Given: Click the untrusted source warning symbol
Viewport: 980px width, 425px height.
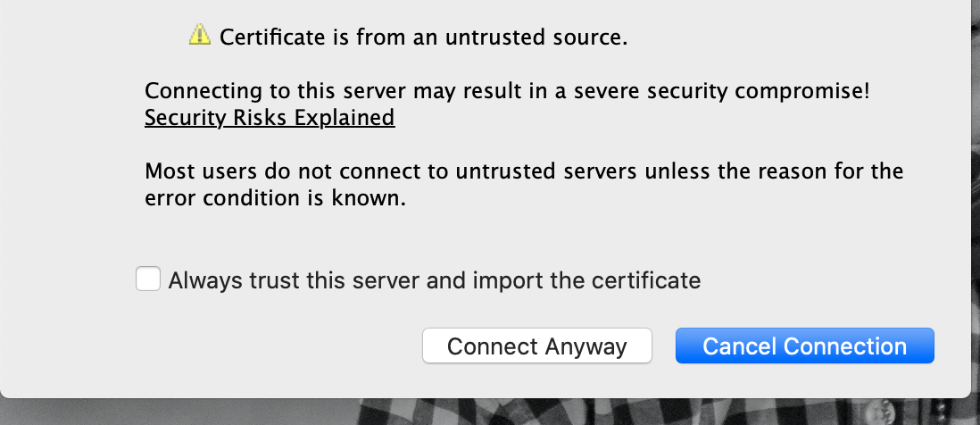Looking at the screenshot, I should (199, 34).
